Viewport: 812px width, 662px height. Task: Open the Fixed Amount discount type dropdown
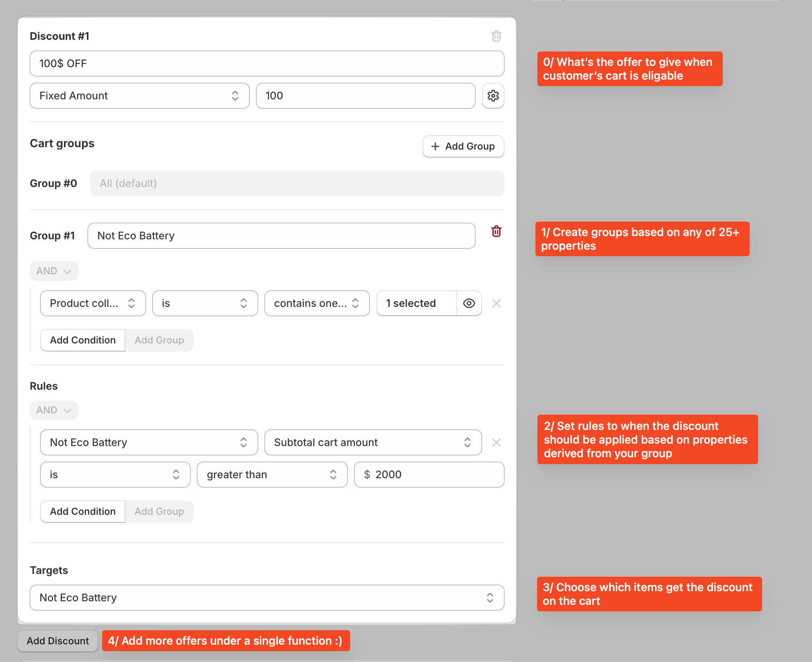(139, 96)
